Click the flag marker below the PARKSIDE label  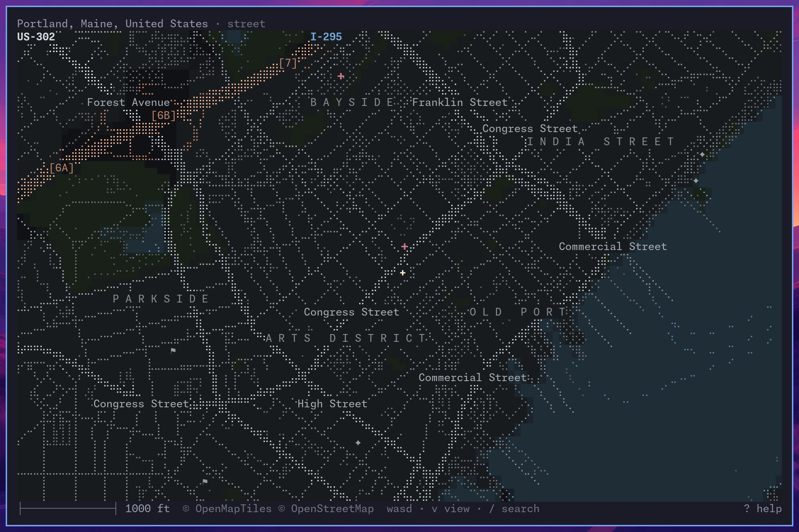[173, 351]
